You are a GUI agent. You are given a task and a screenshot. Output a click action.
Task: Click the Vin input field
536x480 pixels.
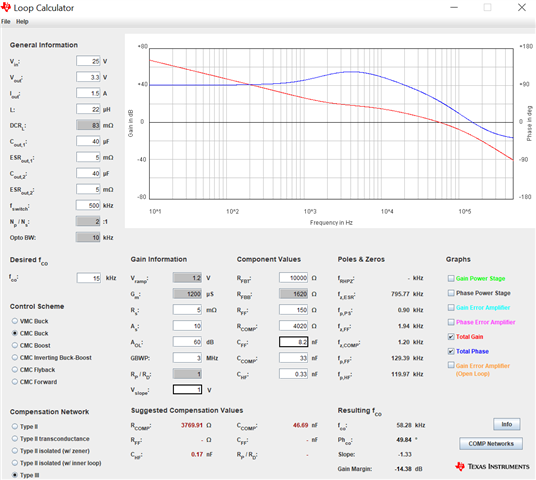88,61
